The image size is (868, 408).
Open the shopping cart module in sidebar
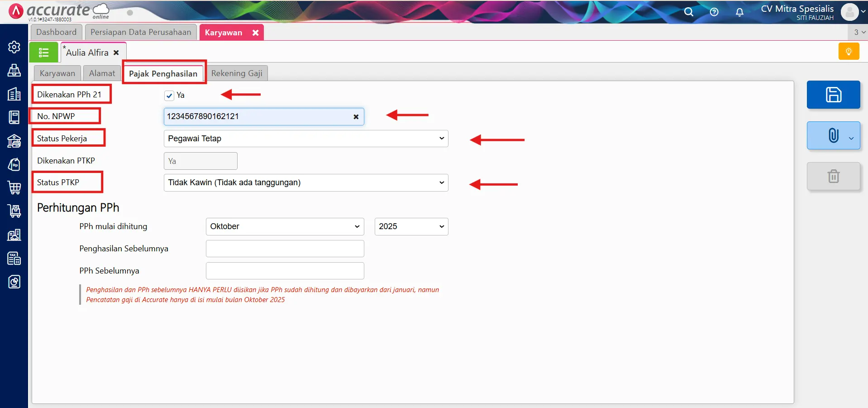click(14, 187)
